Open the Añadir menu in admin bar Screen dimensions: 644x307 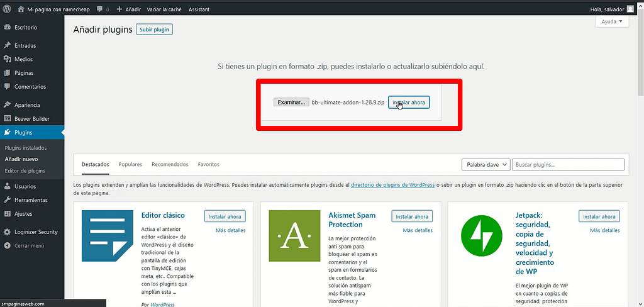point(129,9)
